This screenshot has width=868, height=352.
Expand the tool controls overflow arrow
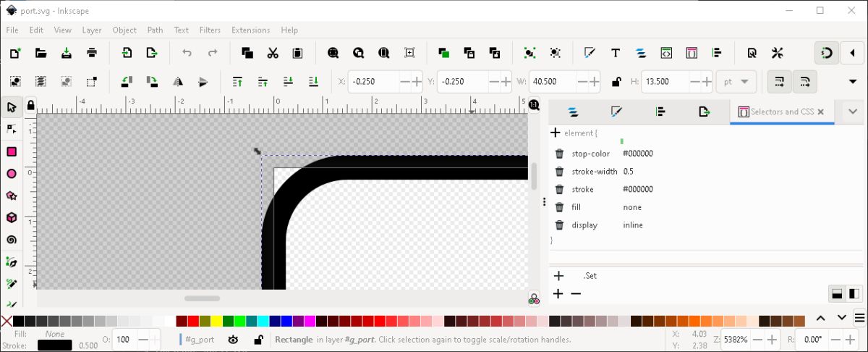coord(853,82)
